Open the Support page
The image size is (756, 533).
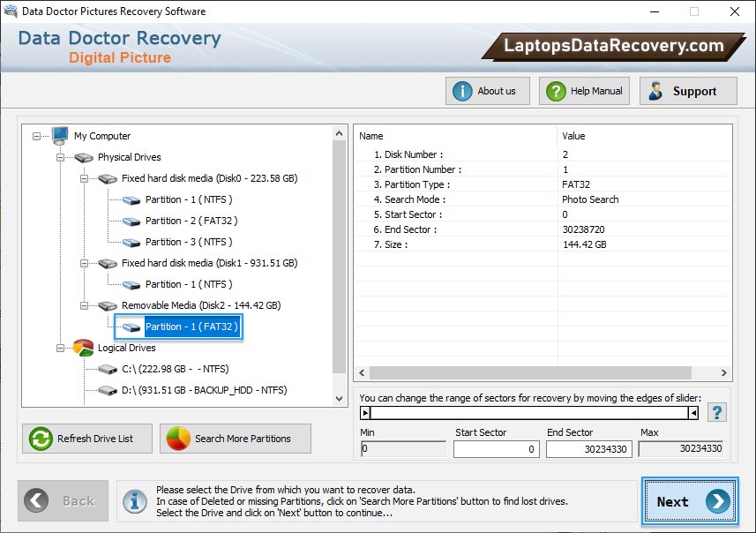[688, 91]
